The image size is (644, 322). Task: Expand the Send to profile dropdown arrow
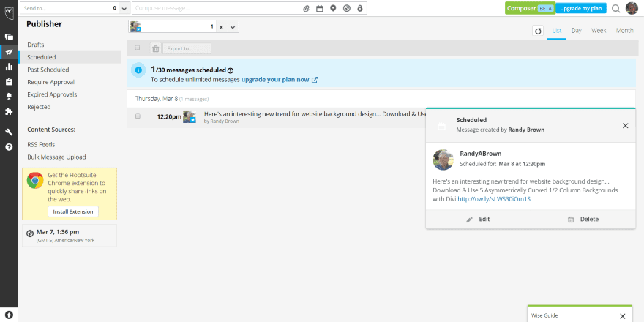124,8
